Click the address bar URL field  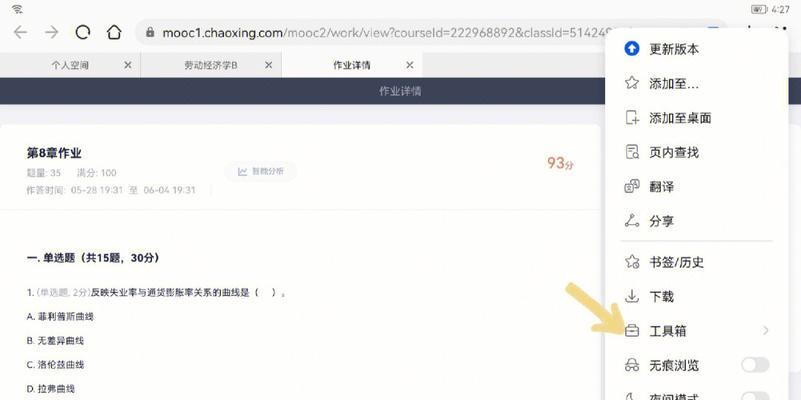[383, 33]
